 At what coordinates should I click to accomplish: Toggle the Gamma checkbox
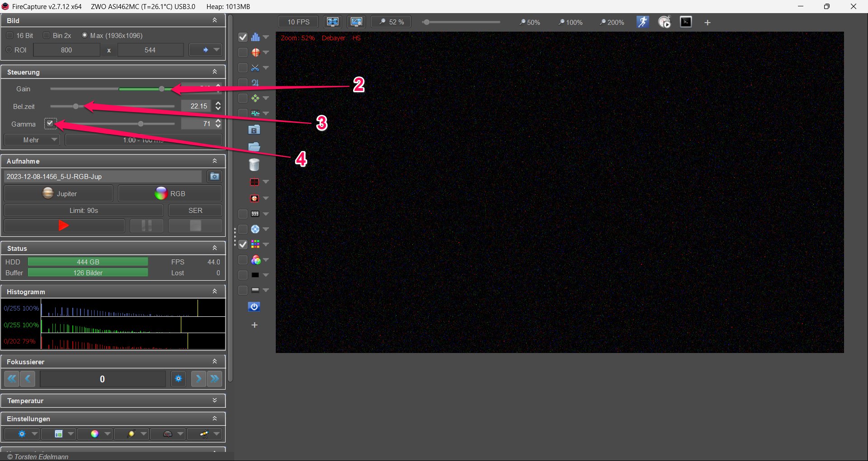(50, 123)
